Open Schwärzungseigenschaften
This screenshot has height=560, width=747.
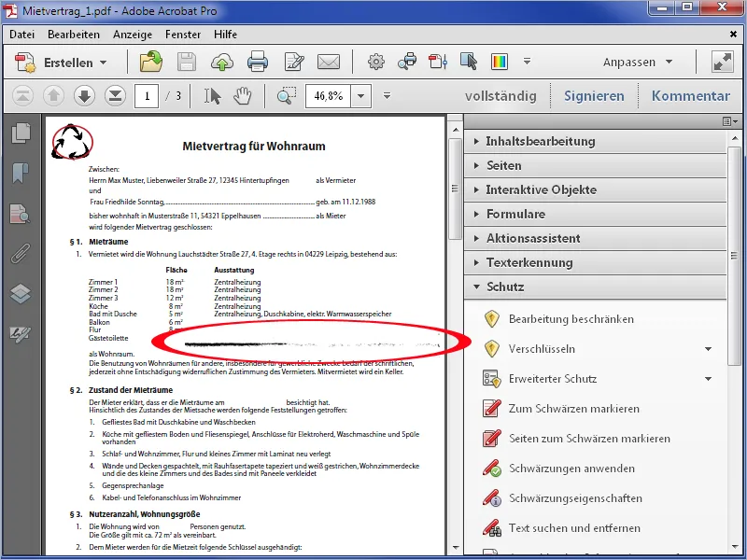coord(575,498)
